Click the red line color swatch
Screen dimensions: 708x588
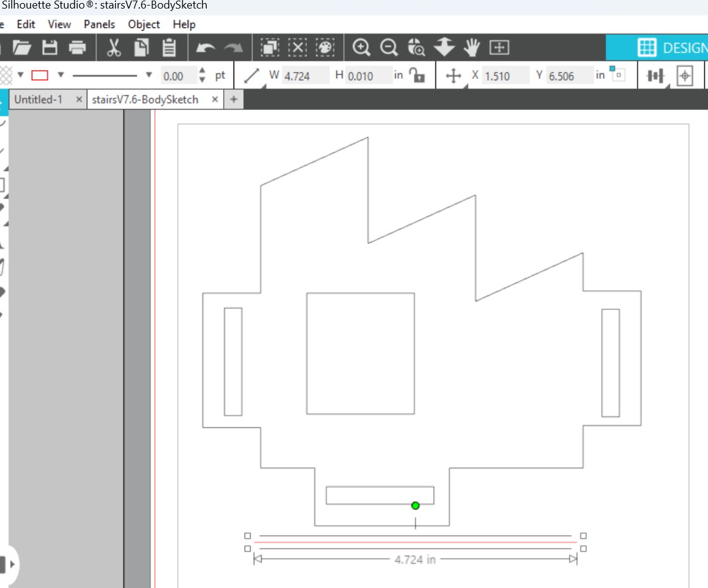tap(40, 75)
